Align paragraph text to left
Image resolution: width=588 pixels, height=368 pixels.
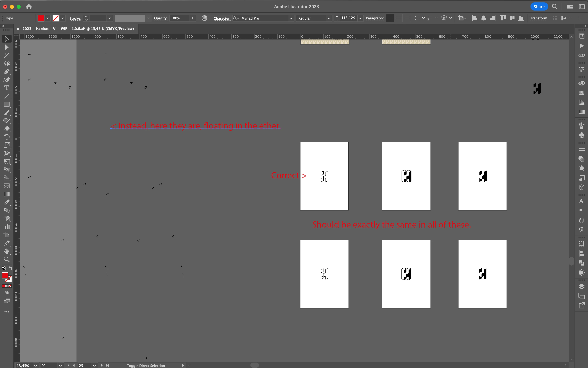390,18
